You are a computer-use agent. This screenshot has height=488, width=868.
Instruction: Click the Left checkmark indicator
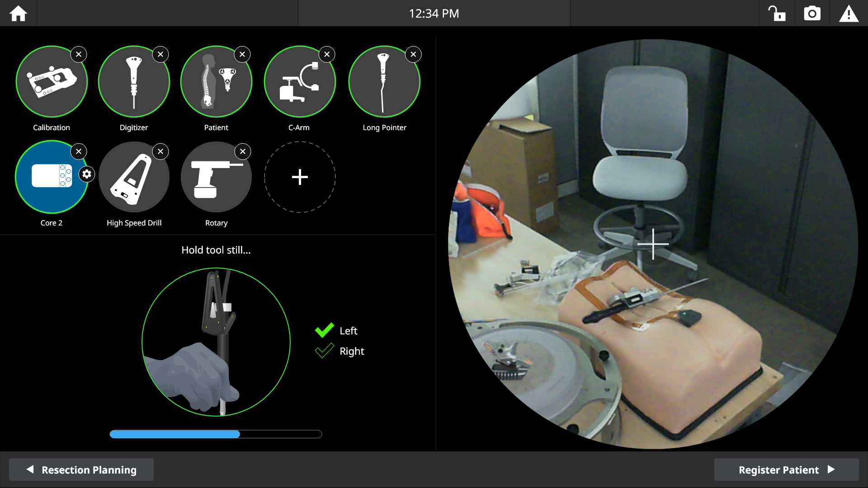(325, 330)
